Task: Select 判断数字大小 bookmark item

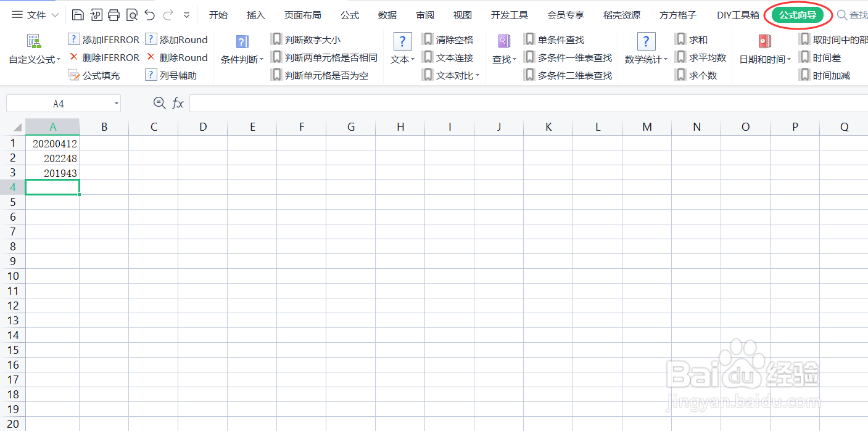Action: pyautogui.click(x=305, y=39)
